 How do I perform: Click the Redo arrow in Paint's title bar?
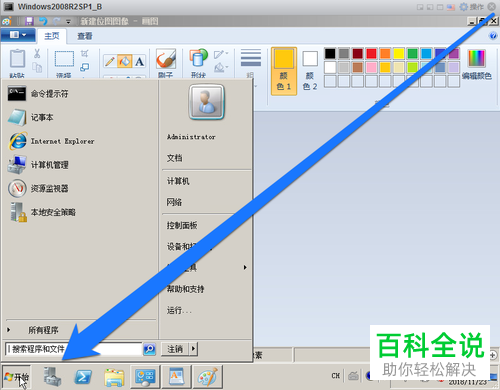[x=56, y=21]
